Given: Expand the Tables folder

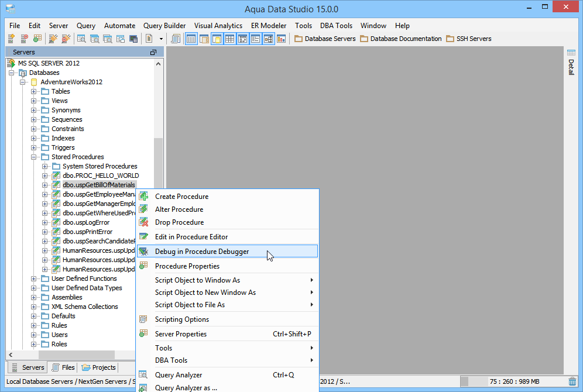Looking at the screenshot, I should pyautogui.click(x=34, y=91).
